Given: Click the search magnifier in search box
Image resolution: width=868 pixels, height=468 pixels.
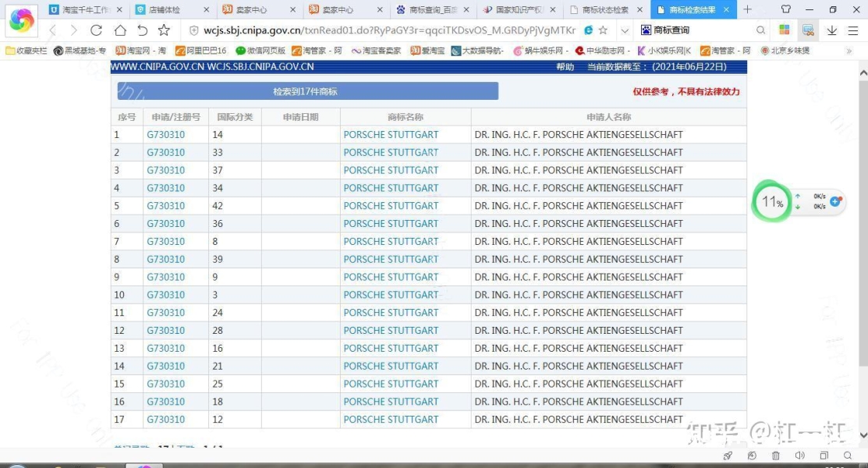Looking at the screenshot, I should (x=760, y=30).
